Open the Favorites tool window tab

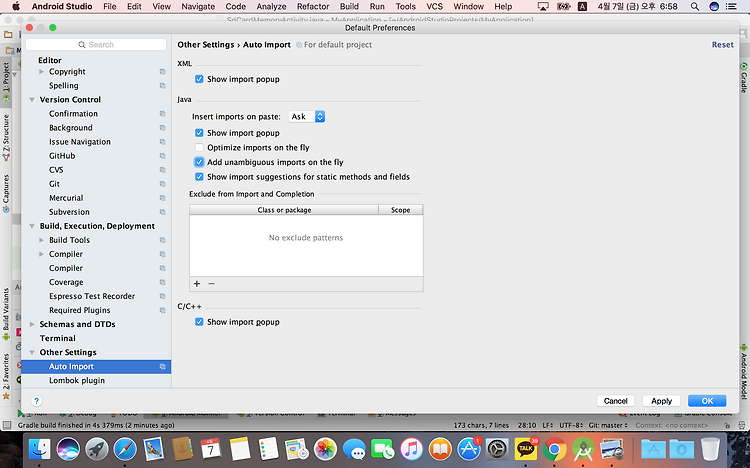pyautogui.click(x=6, y=377)
